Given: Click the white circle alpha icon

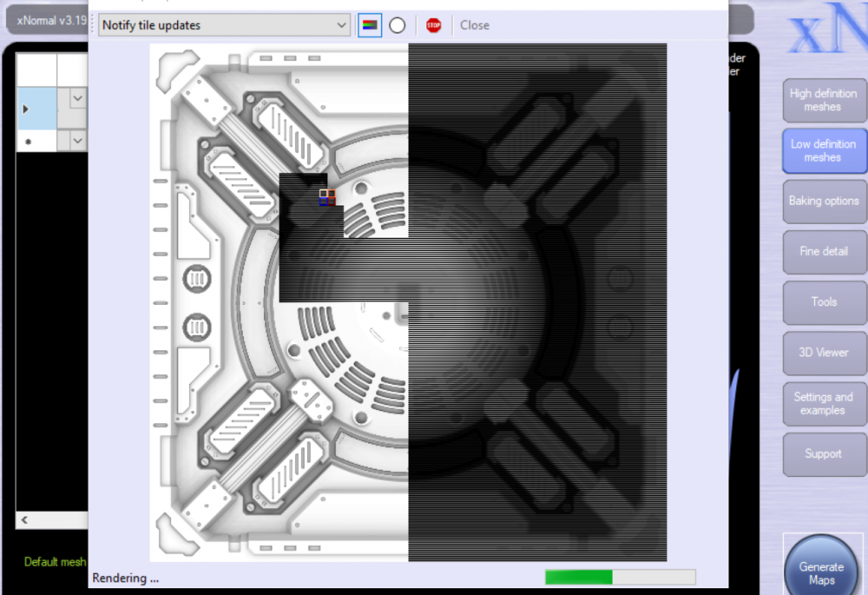Looking at the screenshot, I should coord(398,25).
